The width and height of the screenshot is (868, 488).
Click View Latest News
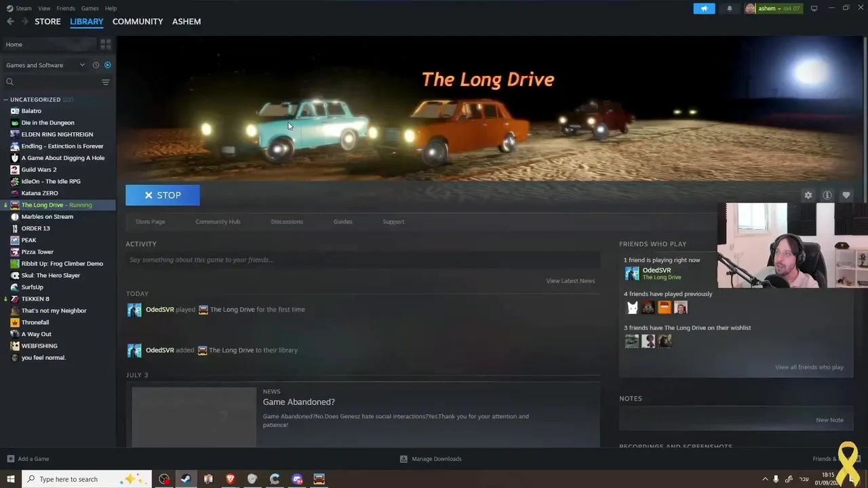[570, 281]
